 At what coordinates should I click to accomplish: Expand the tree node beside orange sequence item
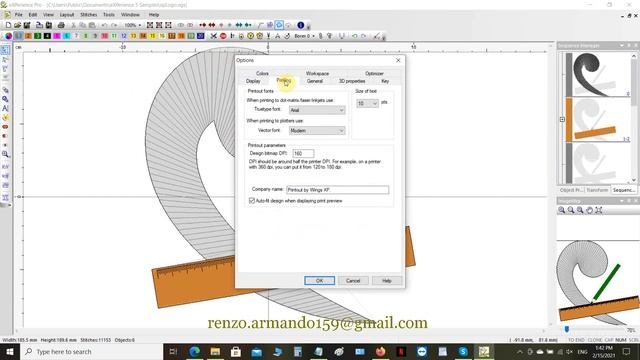(562, 120)
